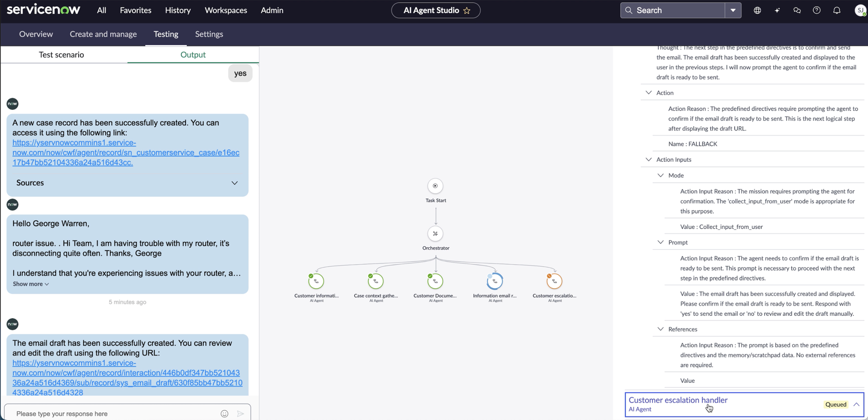Collapse the Action section
Screen dimensions: 868x420
[x=648, y=92]
